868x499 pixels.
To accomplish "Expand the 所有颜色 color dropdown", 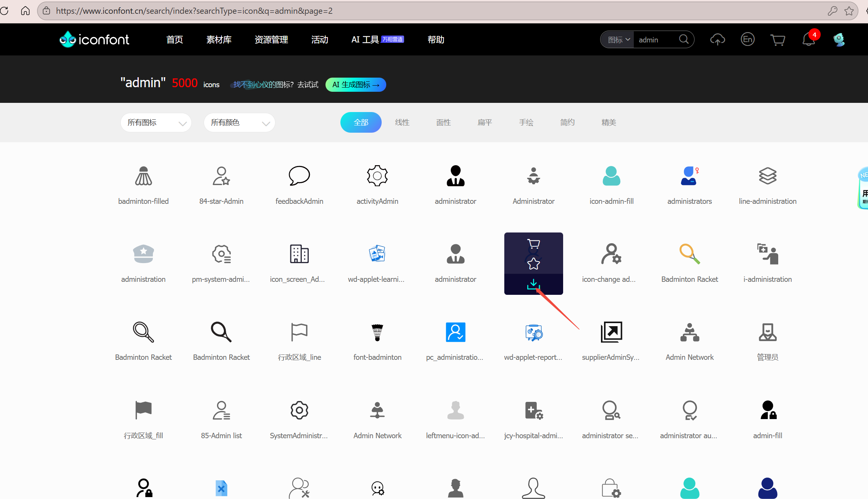I will [x=239, y=122].
